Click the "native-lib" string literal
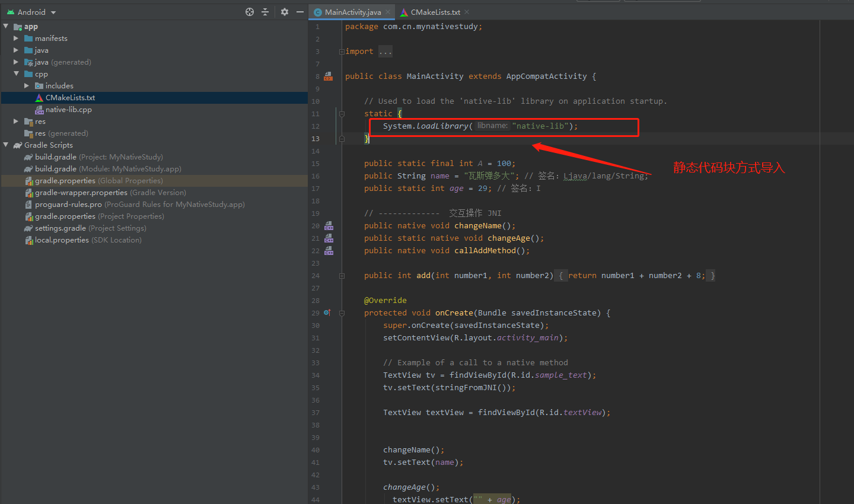854x504 pixels. (x=540, y=126)
